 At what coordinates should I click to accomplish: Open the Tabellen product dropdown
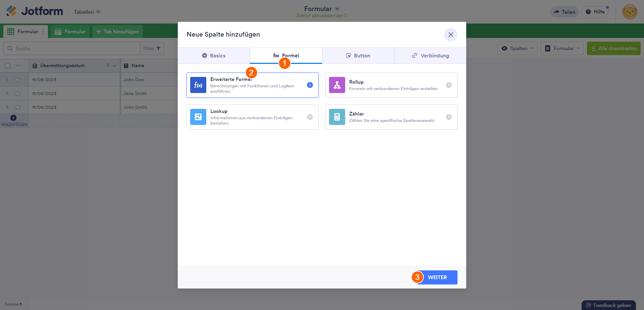click(87, 12)
